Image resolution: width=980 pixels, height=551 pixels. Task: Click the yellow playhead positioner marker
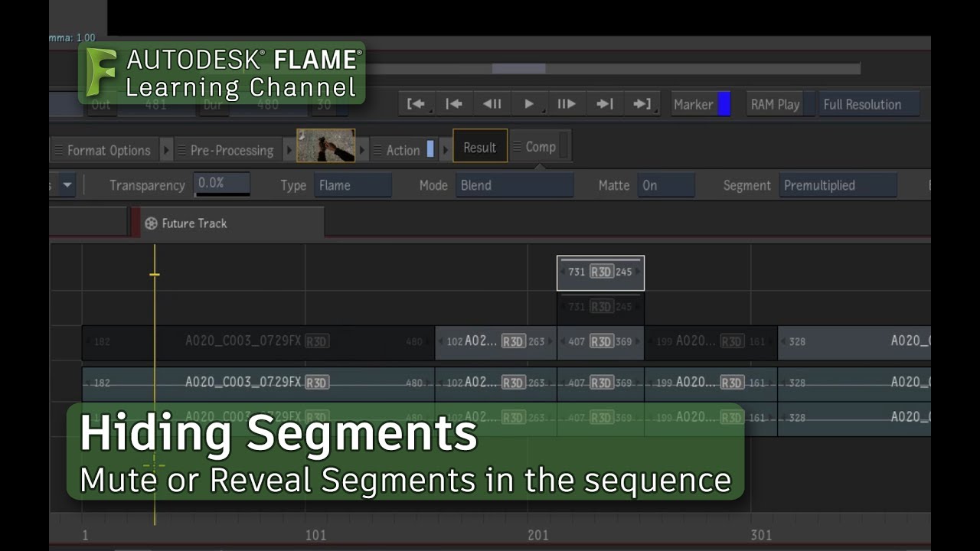[x=155, y=274]
